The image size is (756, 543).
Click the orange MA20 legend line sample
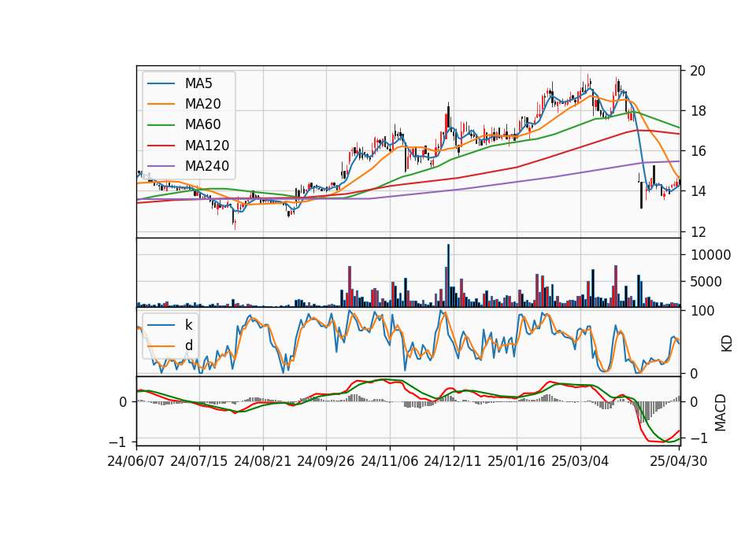pos(161,104)
